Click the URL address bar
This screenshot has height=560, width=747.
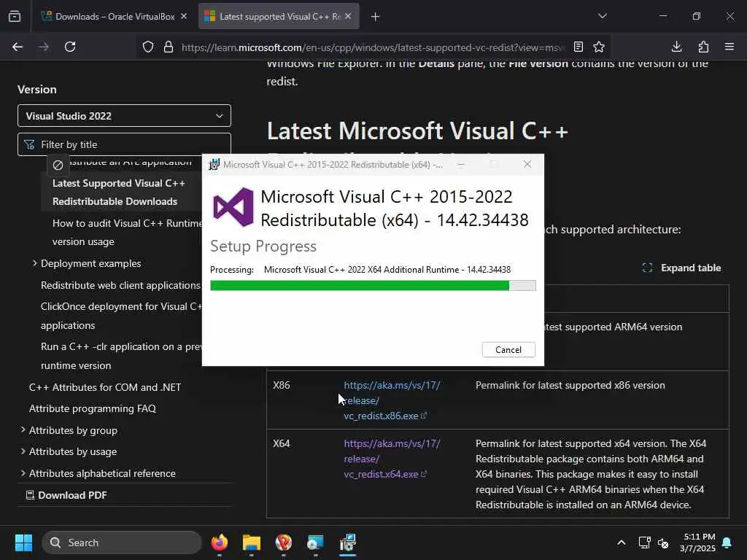pyautogui.click(x=373, y=47)
